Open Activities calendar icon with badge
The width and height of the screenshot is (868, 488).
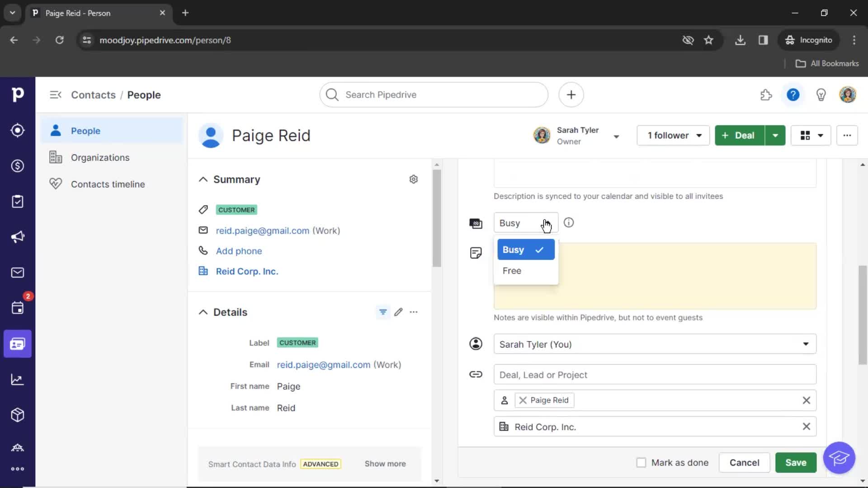tap(18, 308)
